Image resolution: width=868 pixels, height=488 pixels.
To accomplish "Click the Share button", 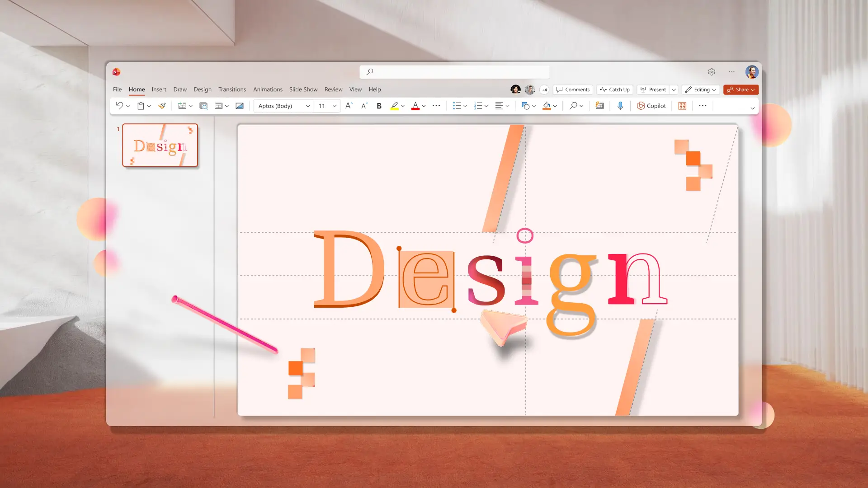I will tap(741, 89).
